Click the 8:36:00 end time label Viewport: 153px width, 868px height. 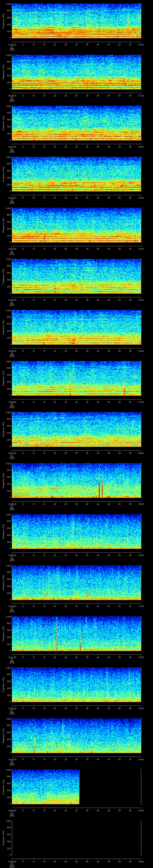pos(141,862)
